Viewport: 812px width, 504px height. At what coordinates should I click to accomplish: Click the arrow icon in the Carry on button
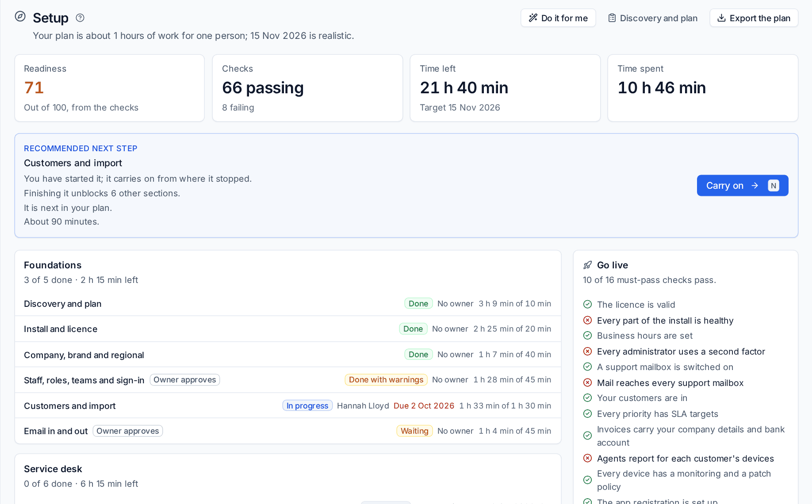pos(755,186)
